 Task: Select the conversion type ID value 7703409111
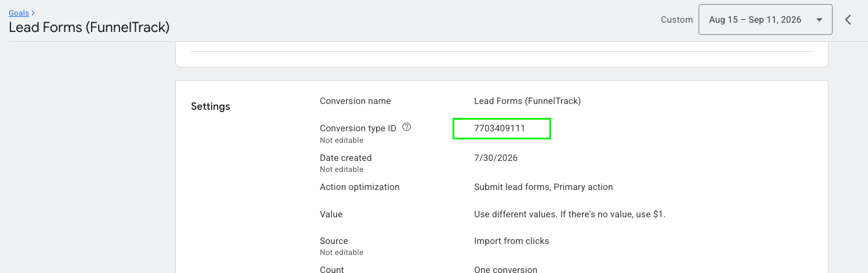click(500, 128)
